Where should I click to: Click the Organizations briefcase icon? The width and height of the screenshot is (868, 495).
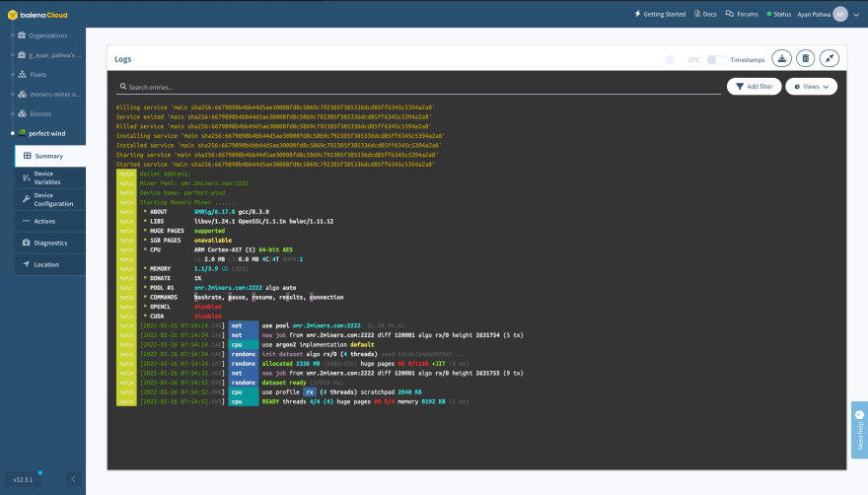click(x=22, y=35)
